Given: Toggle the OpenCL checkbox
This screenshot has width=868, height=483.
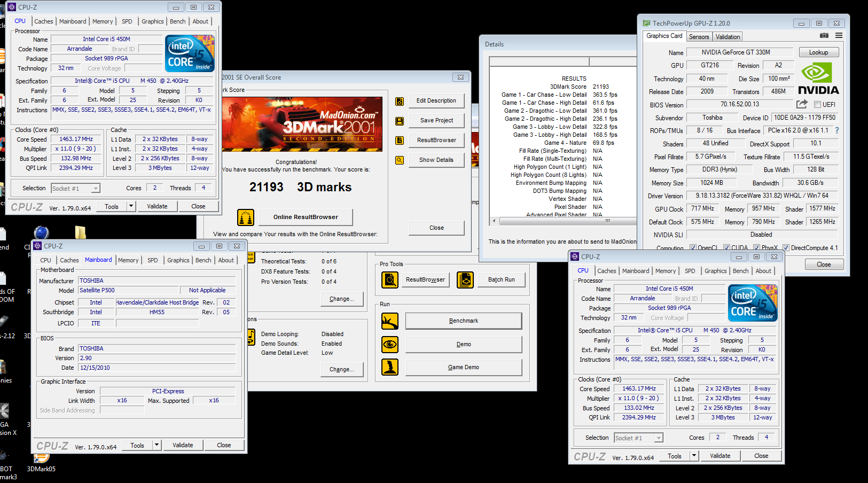Looking at the screenshot, I should coord(693,248).
